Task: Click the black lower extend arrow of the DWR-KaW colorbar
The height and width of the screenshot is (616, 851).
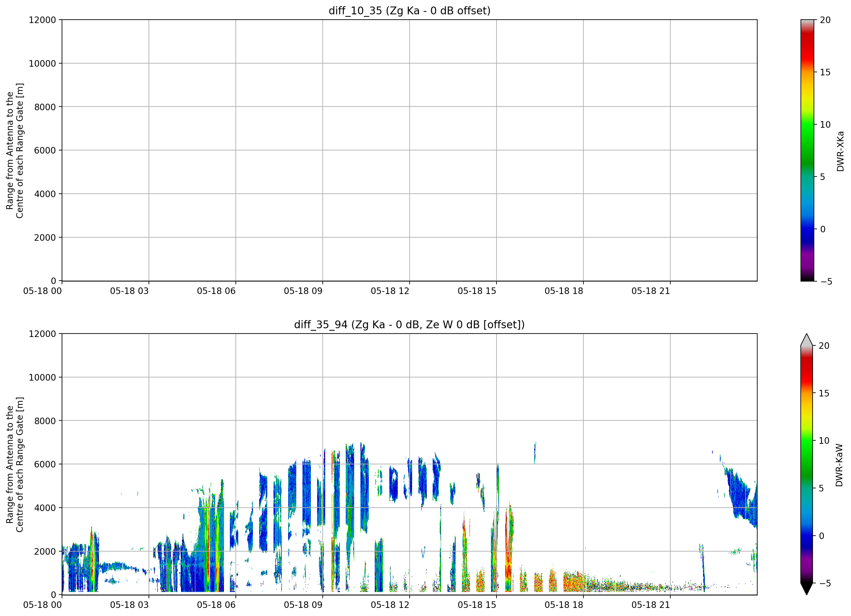Action: 806,589
